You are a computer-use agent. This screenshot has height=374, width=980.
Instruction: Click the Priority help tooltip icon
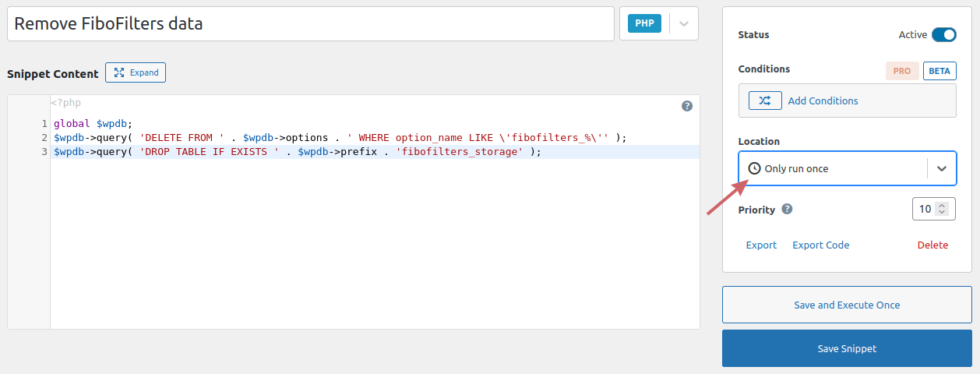[787, 209]
